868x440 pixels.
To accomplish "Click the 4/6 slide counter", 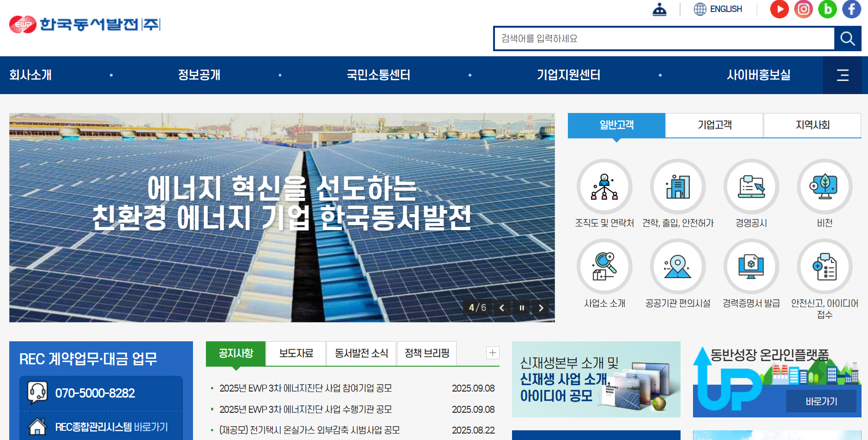I will click(x=477, y=308).
